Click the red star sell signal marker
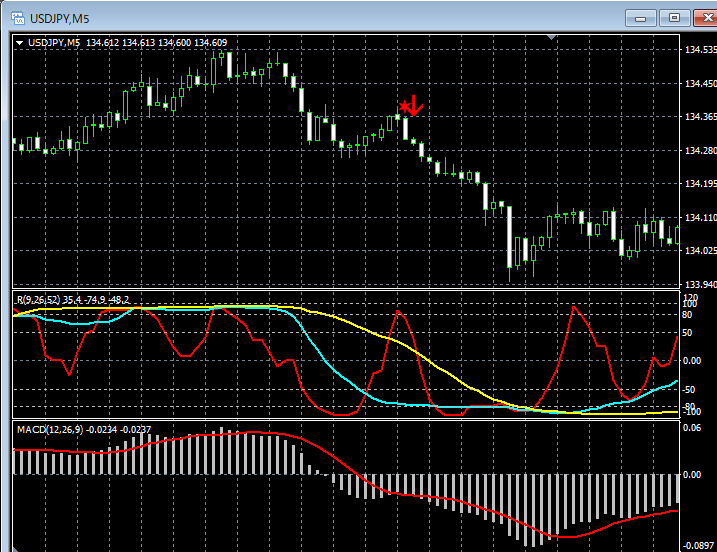The image size is (717, 552). coord(405,107)
